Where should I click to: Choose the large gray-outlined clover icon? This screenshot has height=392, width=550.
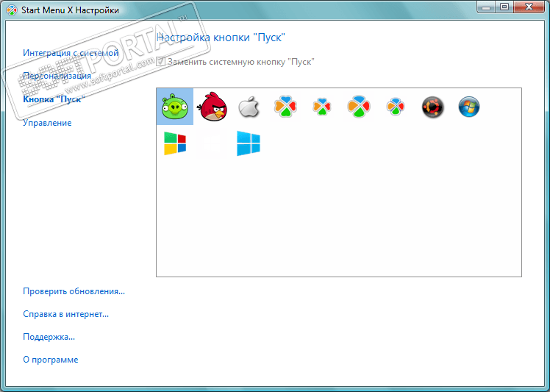pyautogui.click(x=359, y=107)
